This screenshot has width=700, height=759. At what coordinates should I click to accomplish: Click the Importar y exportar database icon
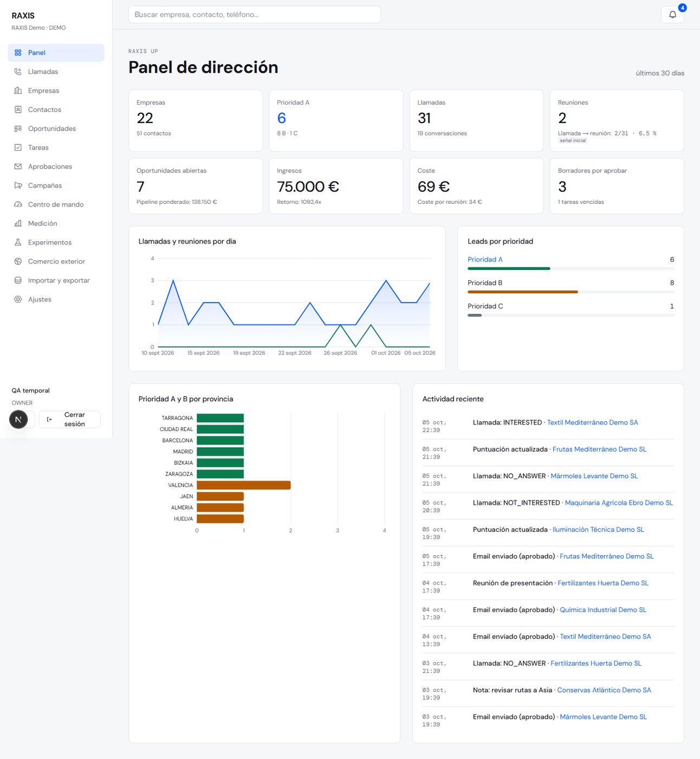(x=18, y=280)
